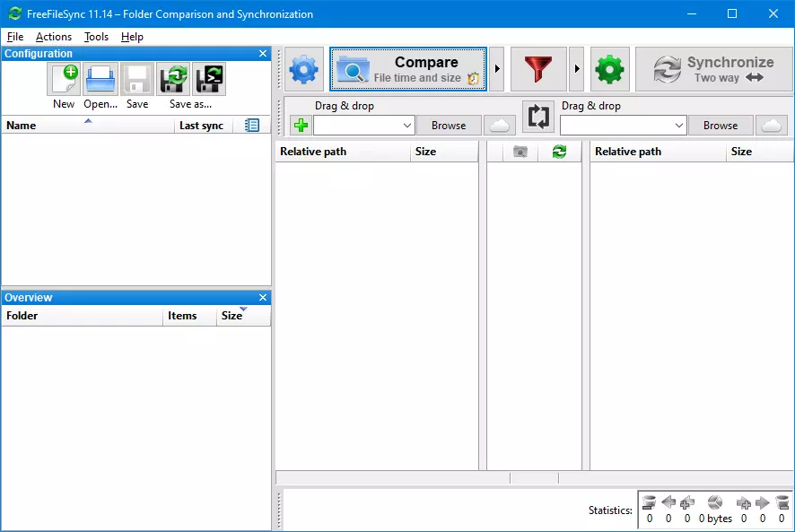Click create-left plus statistics icon
The height and width of the screenshot is (532, 795).
coord(687,502)
